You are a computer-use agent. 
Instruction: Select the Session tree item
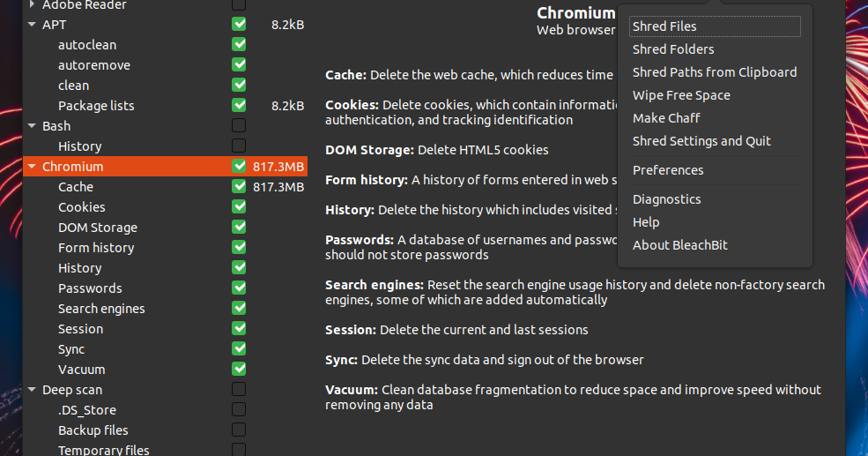[x=80, y=329]
